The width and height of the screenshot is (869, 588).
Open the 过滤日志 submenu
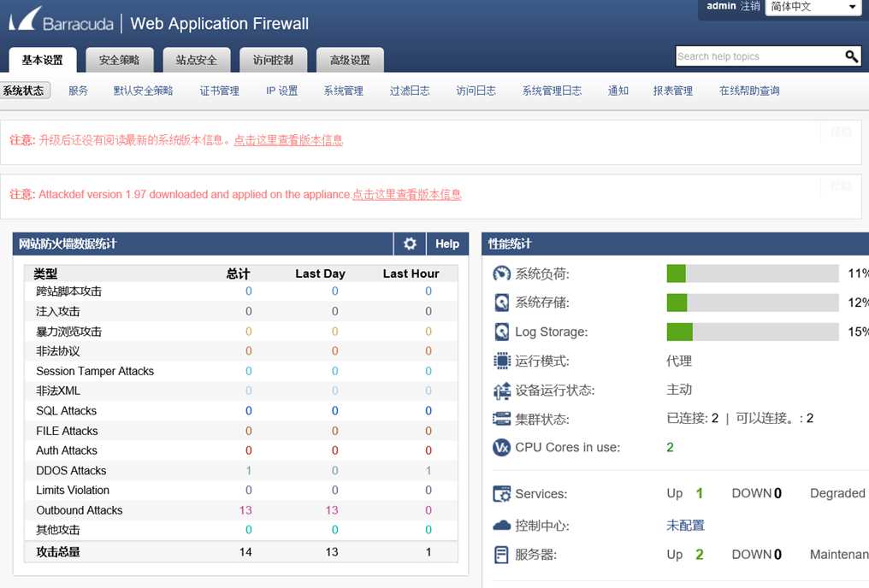click(410, 91)
